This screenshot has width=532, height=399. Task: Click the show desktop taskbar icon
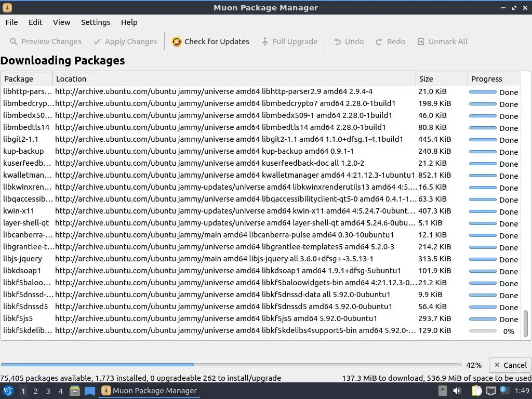coord(90,391)
